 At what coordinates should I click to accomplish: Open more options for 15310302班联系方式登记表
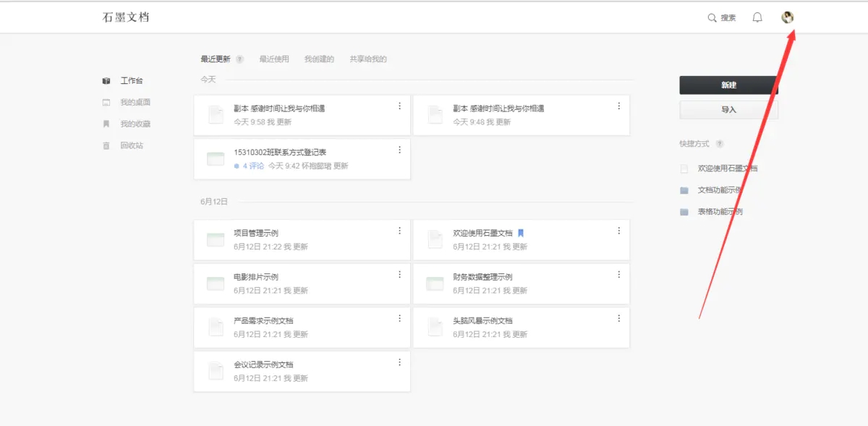pyautogui.click(x=400, y=150)
